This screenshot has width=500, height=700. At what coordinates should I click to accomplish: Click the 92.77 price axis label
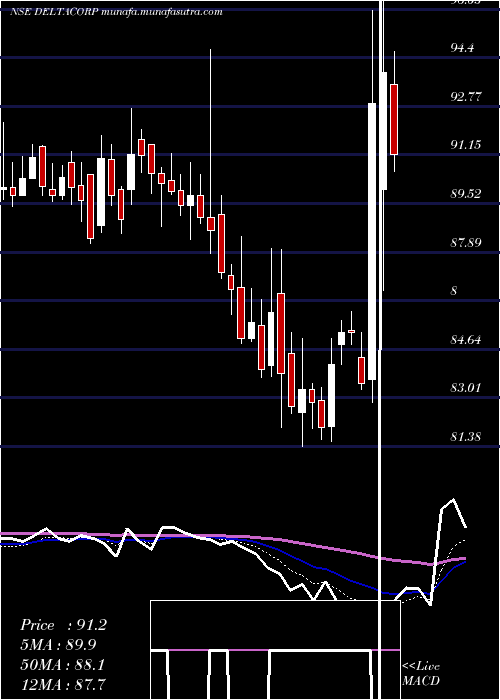466,96
